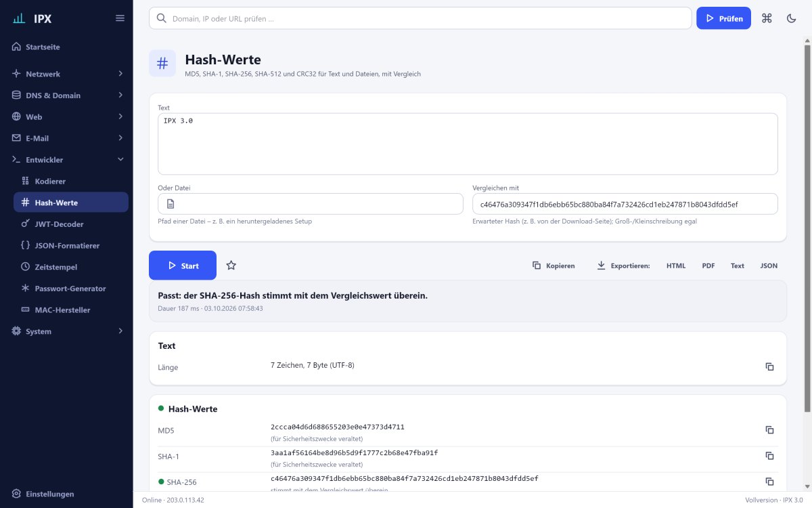The width and height of the screenshot is (812, 508).
Task: Open Startseite in the sidebar
Action: (x=66, y=47)
